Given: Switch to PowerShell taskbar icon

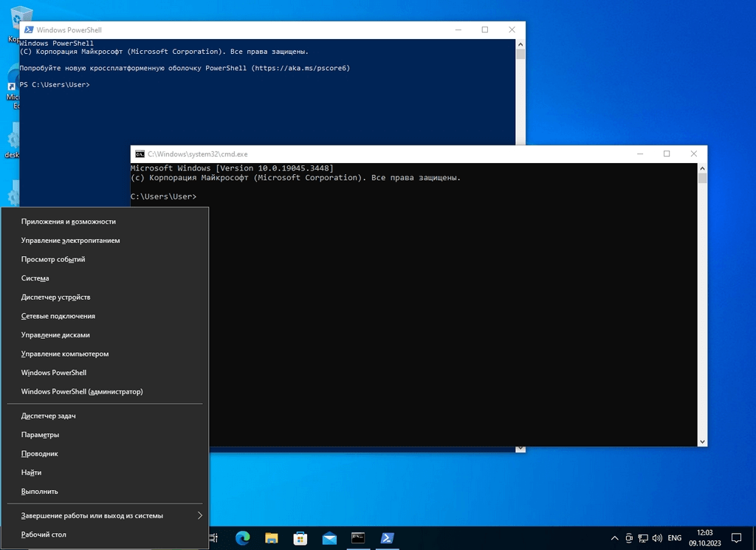Looking at the screenshot, I should 387,538.
